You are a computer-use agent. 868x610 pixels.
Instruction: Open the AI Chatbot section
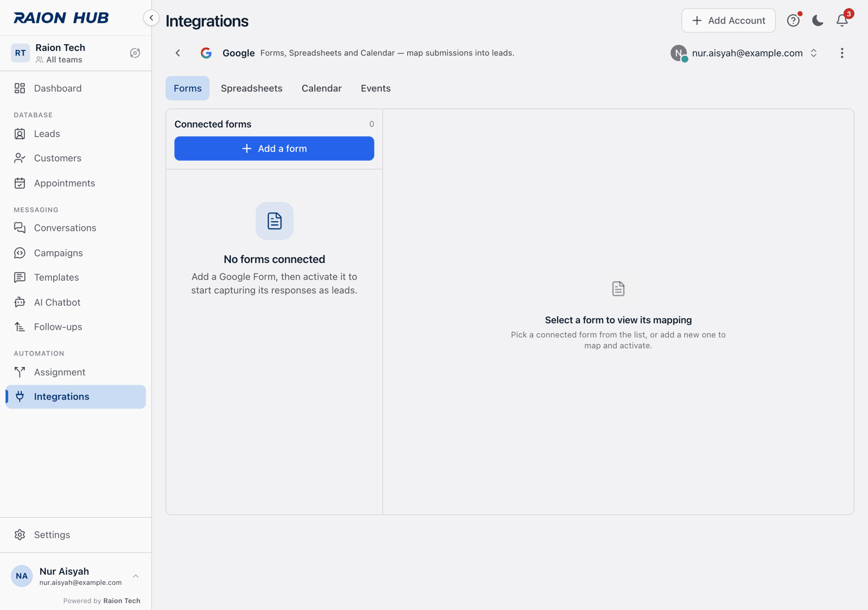tap(75, 302)
